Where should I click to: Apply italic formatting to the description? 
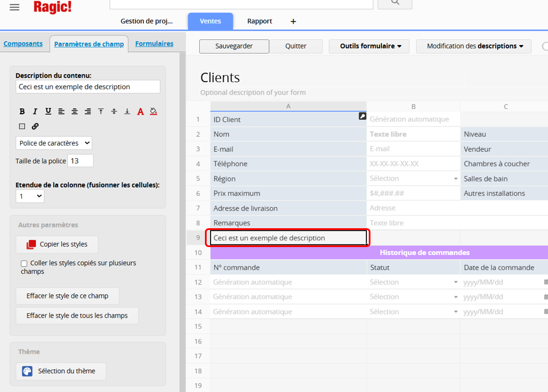[x=35, y=111]
